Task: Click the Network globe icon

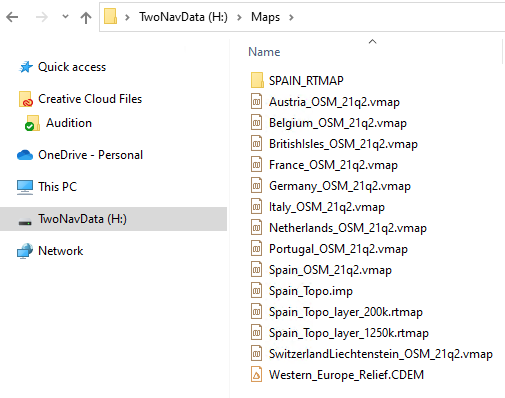Action: (x=25, y=251)
